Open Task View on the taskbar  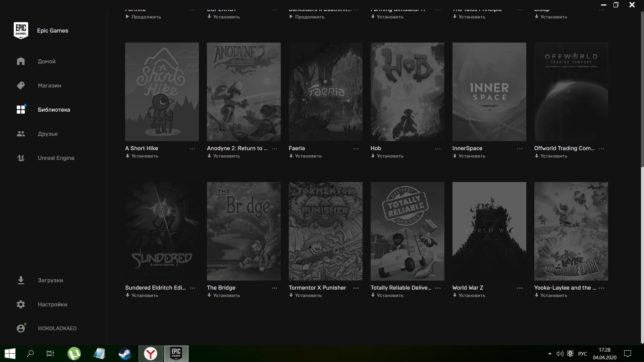(50, 354)
